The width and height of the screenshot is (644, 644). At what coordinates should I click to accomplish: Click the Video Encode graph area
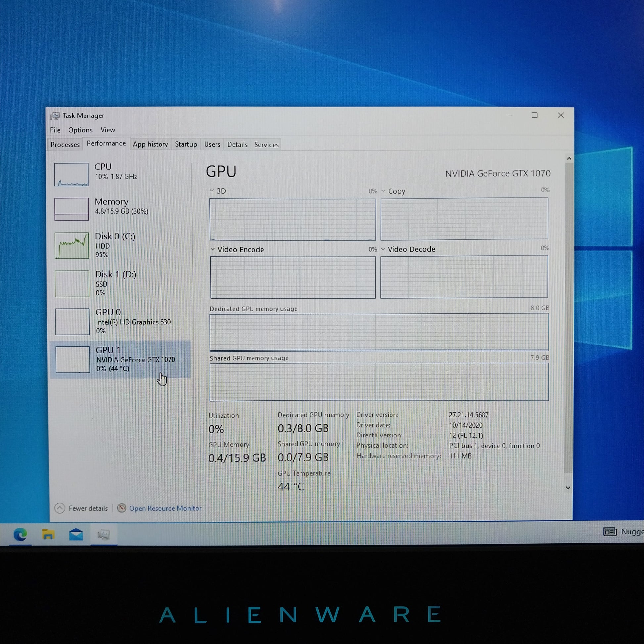pyautogui.click(x=293, y=277)
